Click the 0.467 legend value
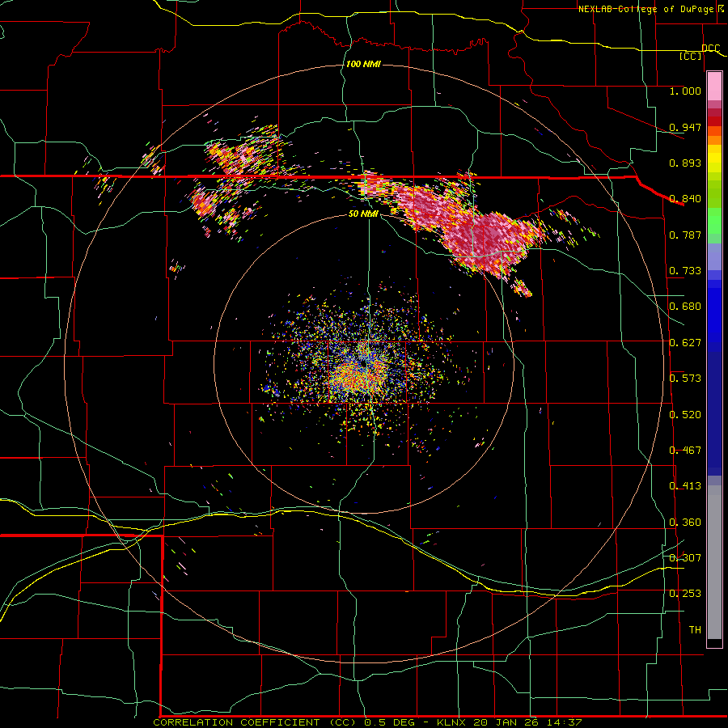This screenshot has height=728, width=728. pyautogui.click(x=685, y=450)
